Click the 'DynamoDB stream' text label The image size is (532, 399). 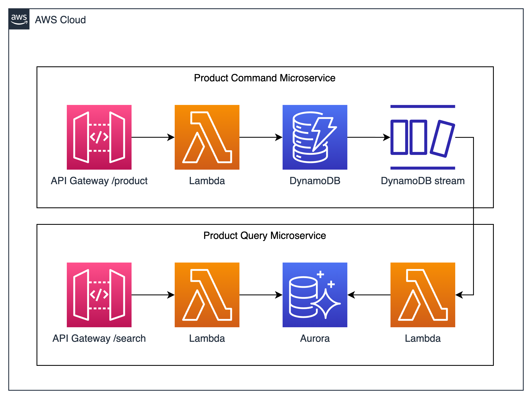click(x=423, y=181)
